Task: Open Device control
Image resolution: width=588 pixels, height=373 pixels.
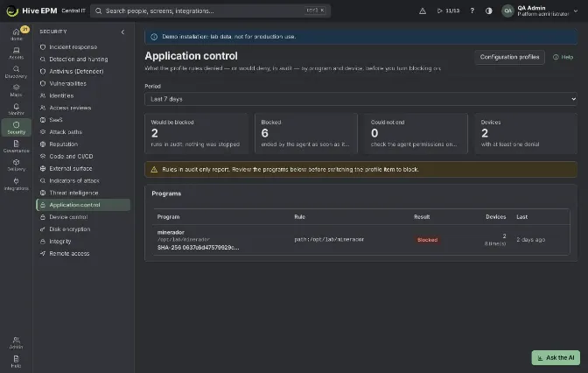Action: [x=83, y=217]
